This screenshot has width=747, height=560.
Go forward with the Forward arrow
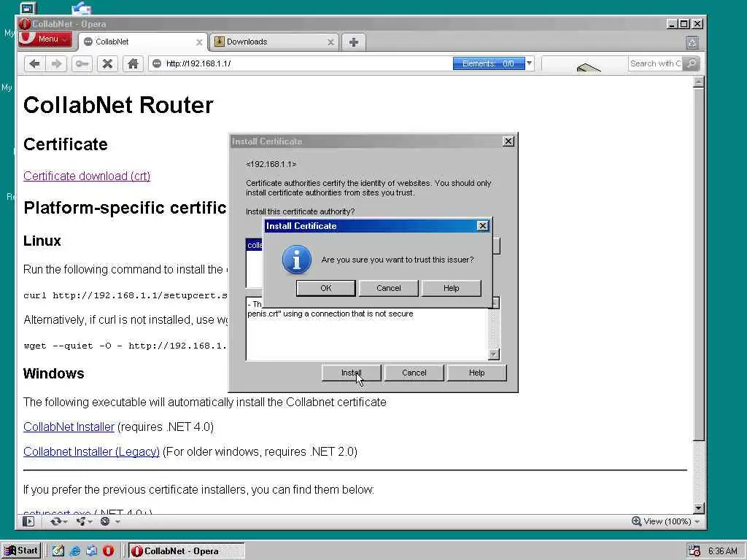point(56,64)
